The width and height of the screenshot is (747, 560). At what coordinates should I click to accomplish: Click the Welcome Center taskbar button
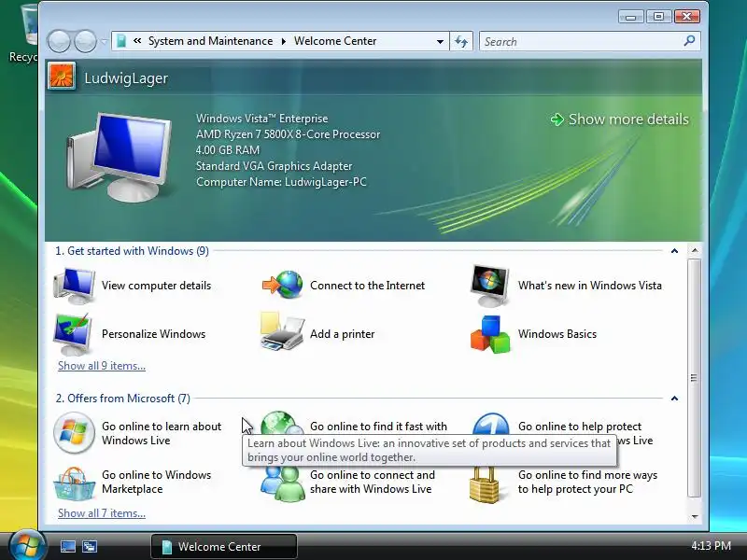pyautogui.click(x=224, y=546)
